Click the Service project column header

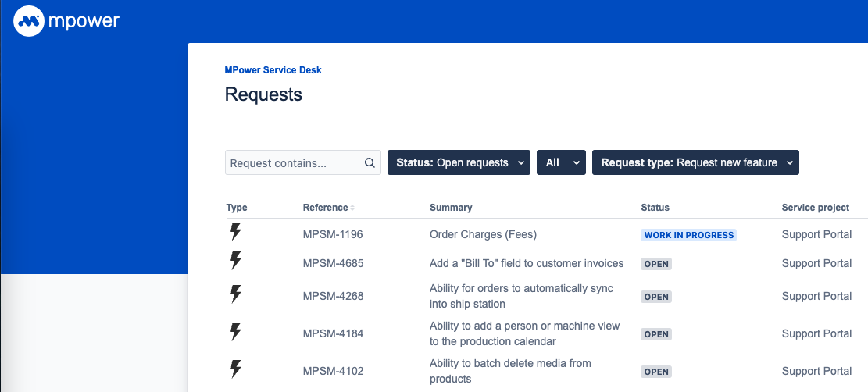[x=816, y=208]
